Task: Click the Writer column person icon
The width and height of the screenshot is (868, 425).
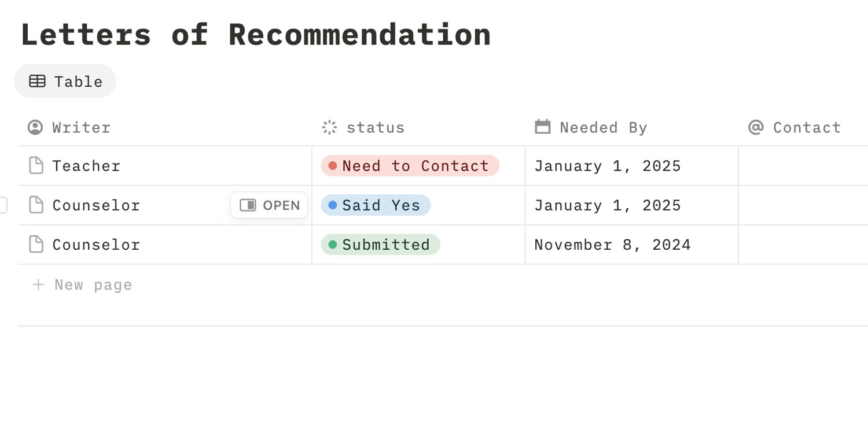Action: coord(35,127)
